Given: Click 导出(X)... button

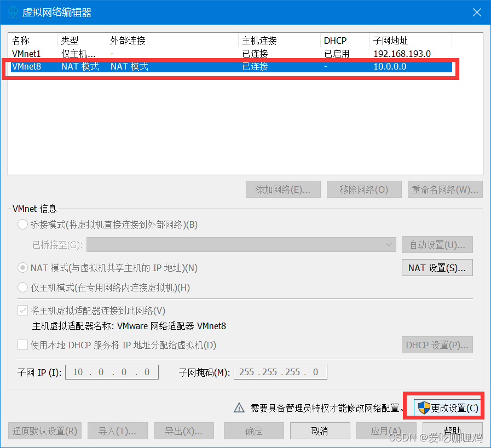Looking at the screenshot, I should point(184,431).
